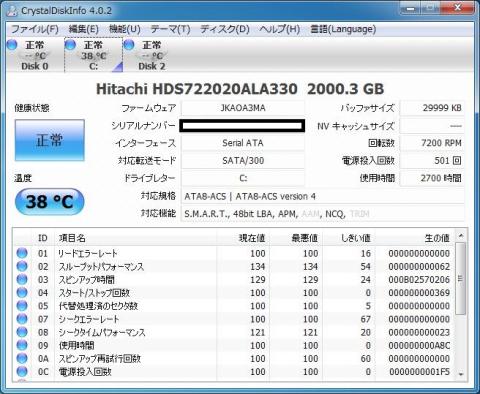Click the drive letter field C:

[x=243, y=178]
